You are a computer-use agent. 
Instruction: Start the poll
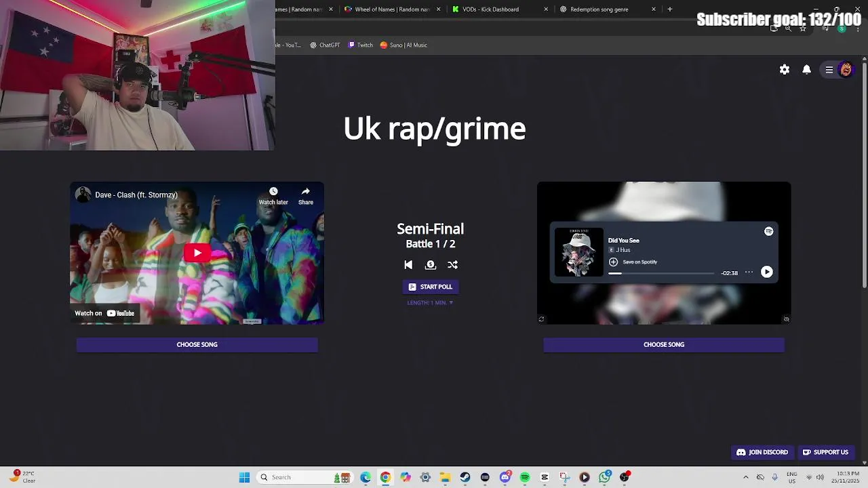pyautogui.click(x=430, y=287)
